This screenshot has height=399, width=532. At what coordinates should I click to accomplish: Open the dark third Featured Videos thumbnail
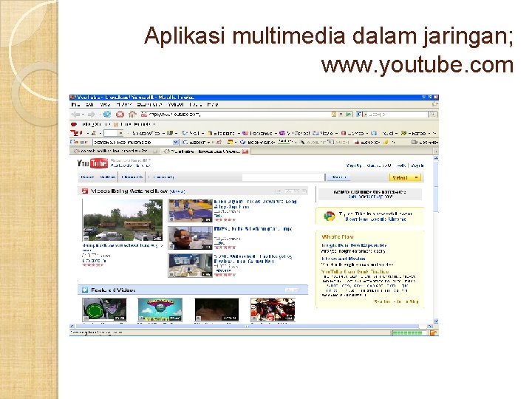pyautogui.click(x=216, y=310)
